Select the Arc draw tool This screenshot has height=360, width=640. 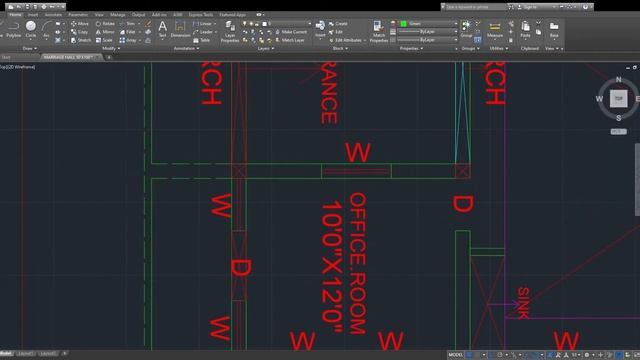tap(46, 29)
